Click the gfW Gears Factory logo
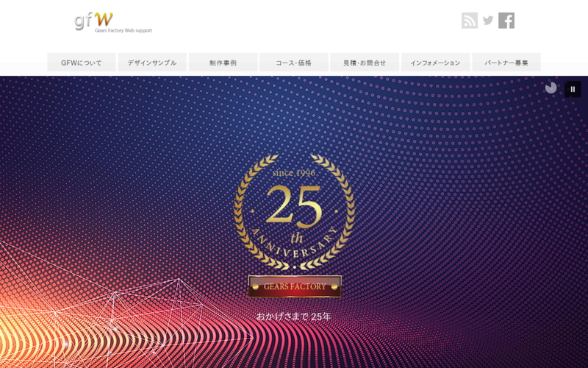 (x=113, y=23)
